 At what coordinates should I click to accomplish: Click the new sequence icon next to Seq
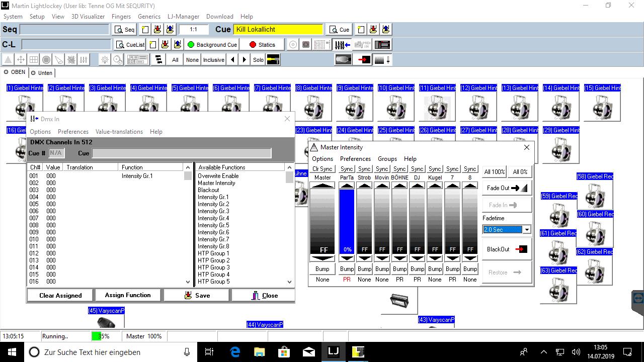tap(145, 29)
